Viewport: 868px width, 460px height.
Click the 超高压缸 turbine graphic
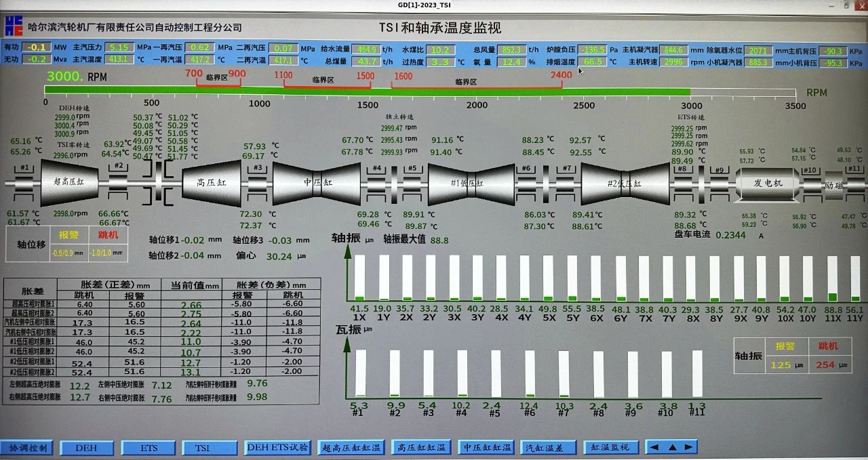click(x=70, y=182)
